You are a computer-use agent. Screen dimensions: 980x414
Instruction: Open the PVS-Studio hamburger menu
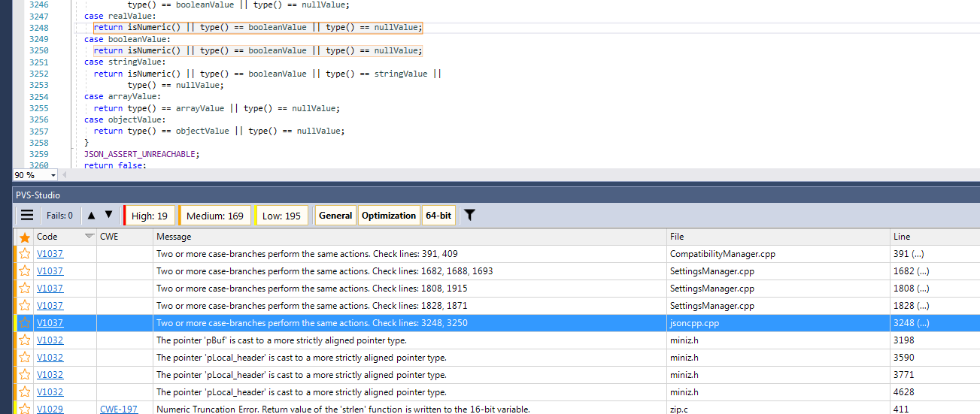click(27, 216)
